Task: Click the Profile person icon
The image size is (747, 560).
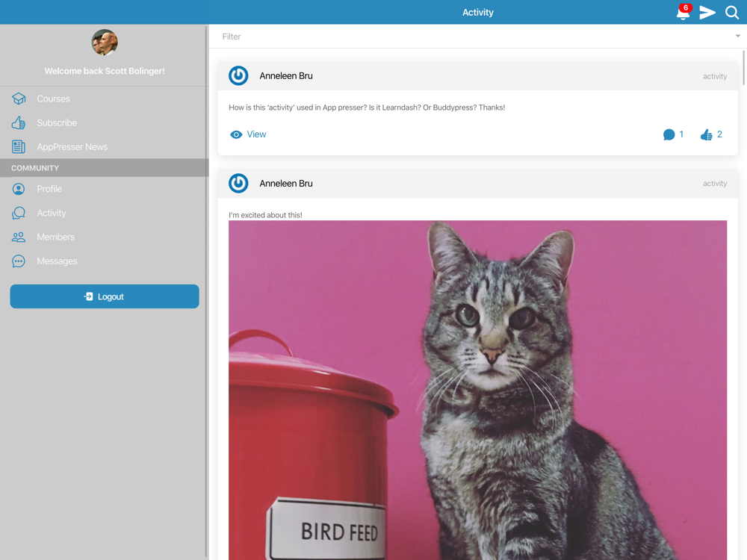Action: pos(19,189)
